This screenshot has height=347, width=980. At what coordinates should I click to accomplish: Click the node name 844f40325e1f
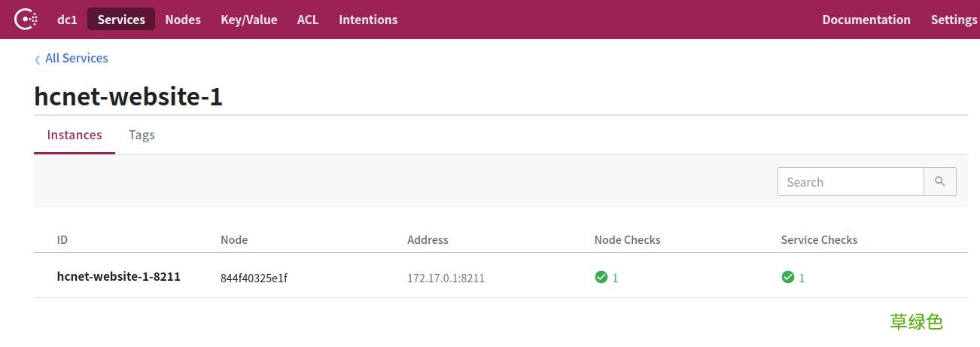coord(254,278)
